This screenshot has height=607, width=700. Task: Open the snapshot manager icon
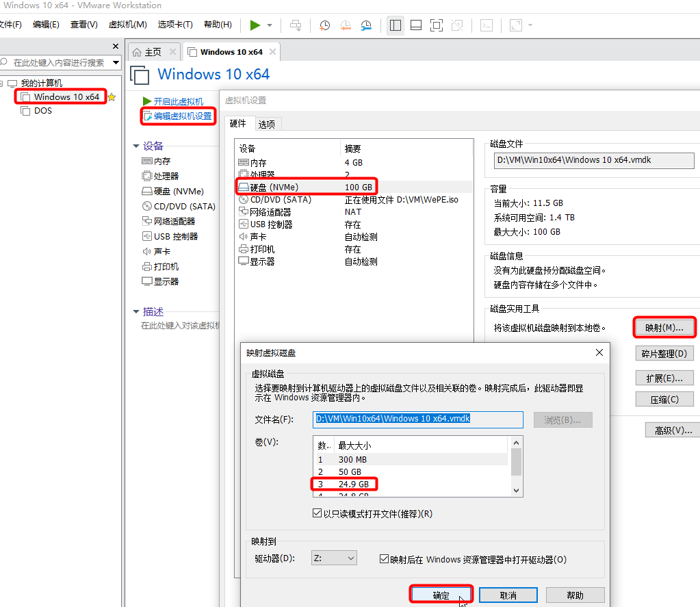point(366,25)
